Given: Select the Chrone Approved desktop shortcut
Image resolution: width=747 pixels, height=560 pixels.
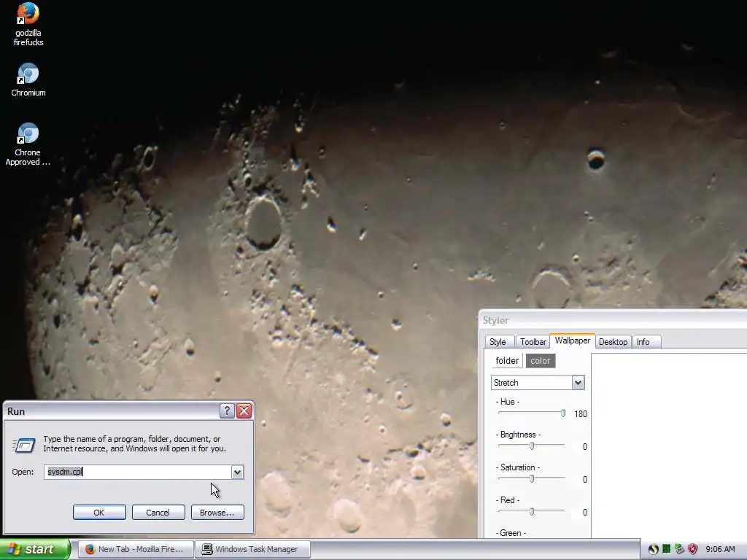Looking at the screenshot, I should (x=28, y=144).
